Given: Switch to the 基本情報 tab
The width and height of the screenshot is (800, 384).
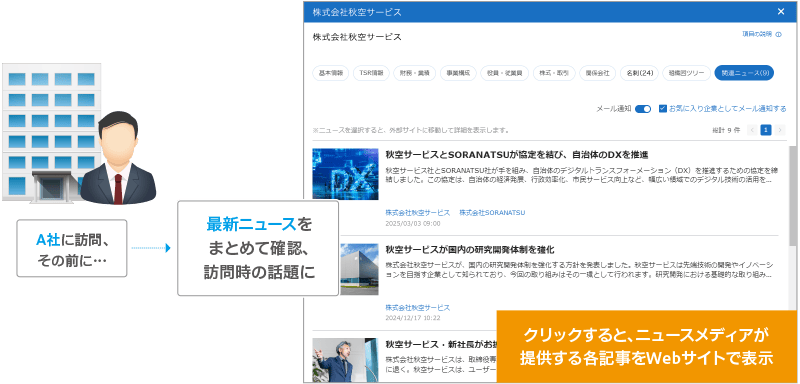Looking at the screenshot, I should [331, 73].
